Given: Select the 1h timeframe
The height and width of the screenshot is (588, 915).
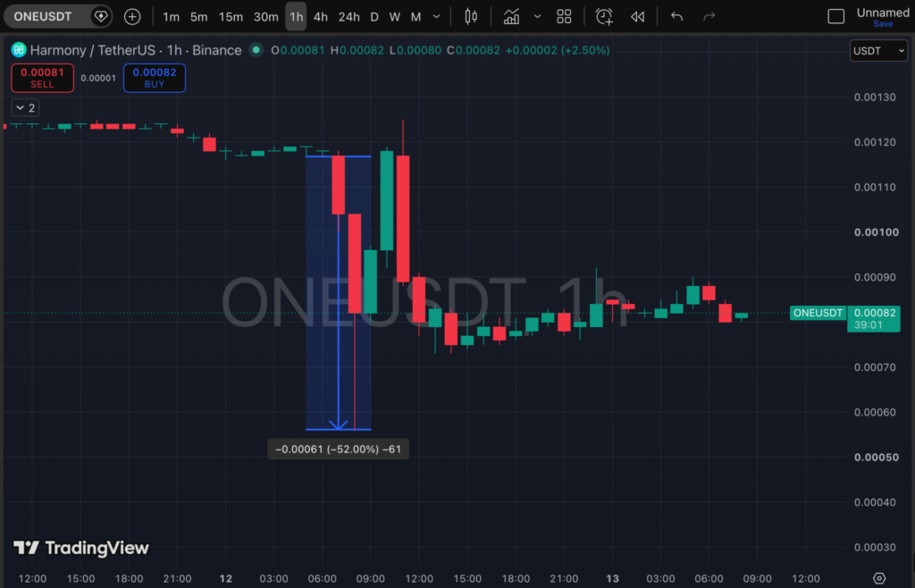Looking at the screenshot, I should pos(296,17).
